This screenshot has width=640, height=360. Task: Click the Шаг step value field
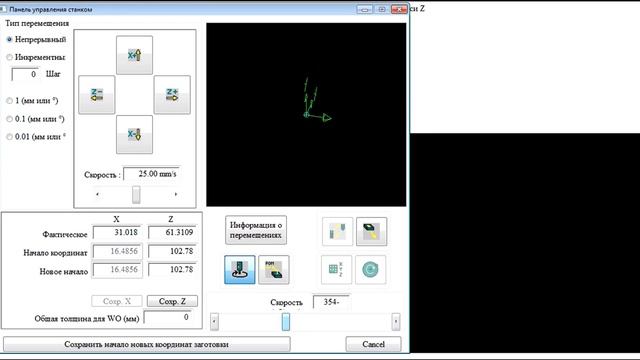25,74
